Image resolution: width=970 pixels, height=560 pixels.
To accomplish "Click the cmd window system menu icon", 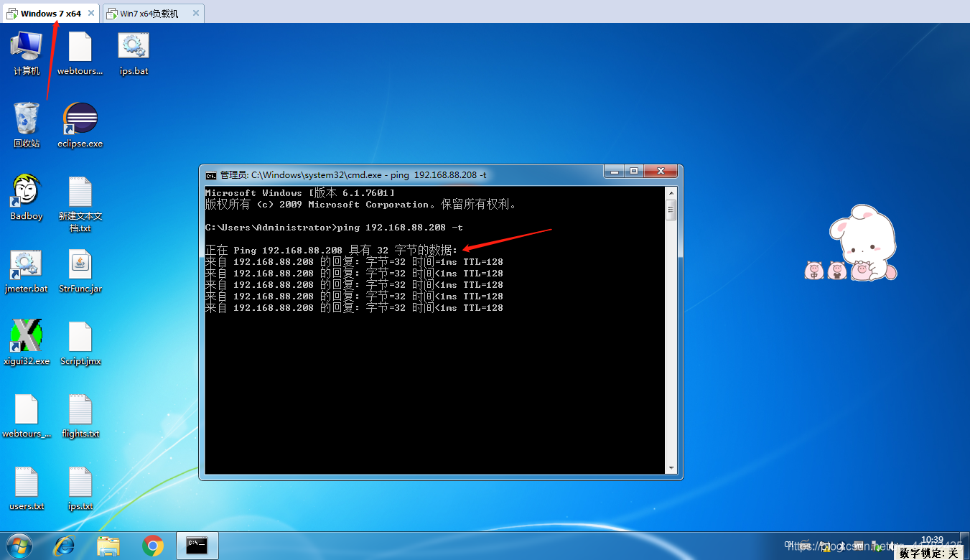I will [210, 175].
